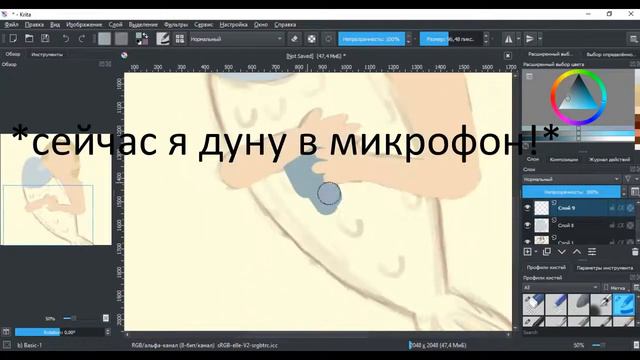640x360 pixels.
Task: Hide layer Слой 9 with eye icon
Action: pyautogui.click(x=527, y=208)
